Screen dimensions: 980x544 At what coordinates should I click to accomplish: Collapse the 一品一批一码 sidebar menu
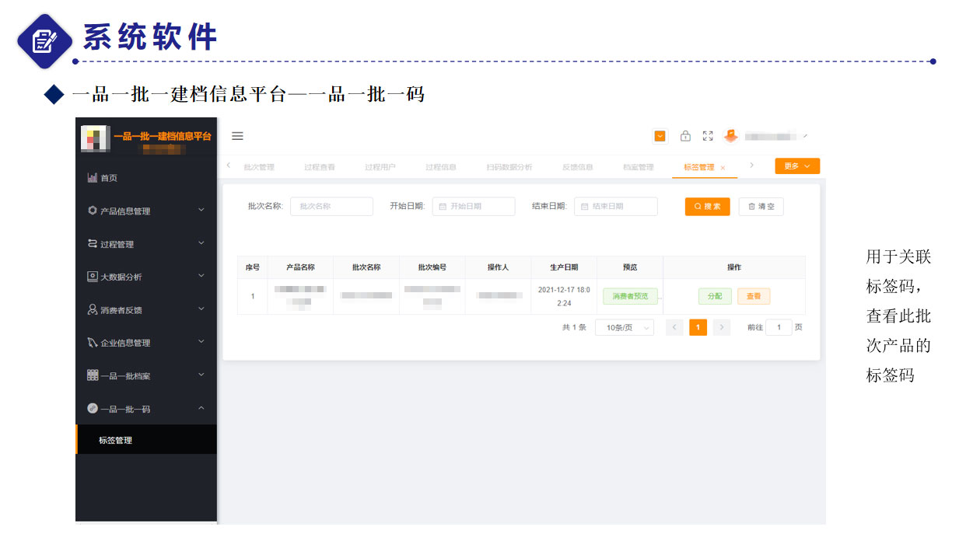coord(145,409)
